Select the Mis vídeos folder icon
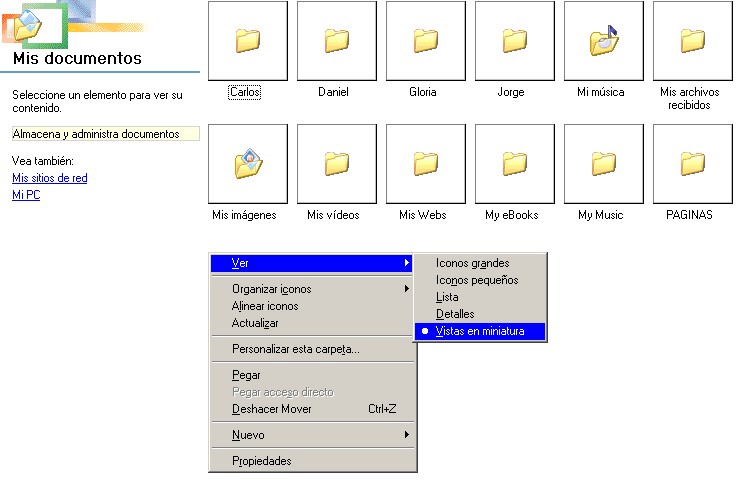This screenshot has height=485, width=744. point(337,164)
